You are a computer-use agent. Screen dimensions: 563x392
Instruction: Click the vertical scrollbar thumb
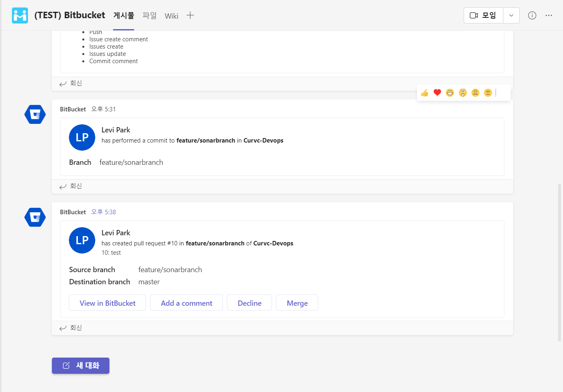(560, 262)
